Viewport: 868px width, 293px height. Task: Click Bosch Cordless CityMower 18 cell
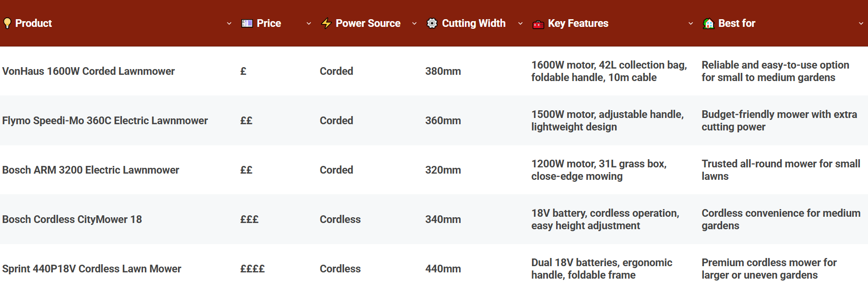[72, 220]
